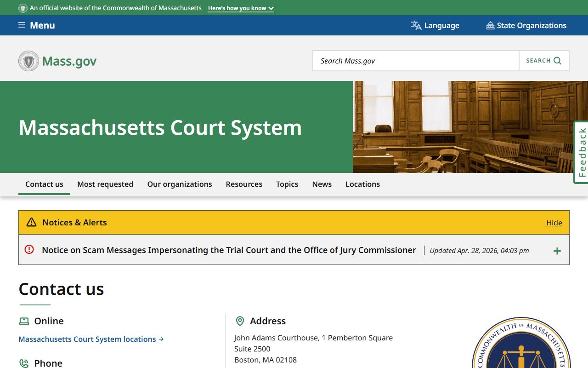The height and width of the screenshot is (368, 588).
Task: Expand the scam notice with plus icon
Action: coord(557,251)
